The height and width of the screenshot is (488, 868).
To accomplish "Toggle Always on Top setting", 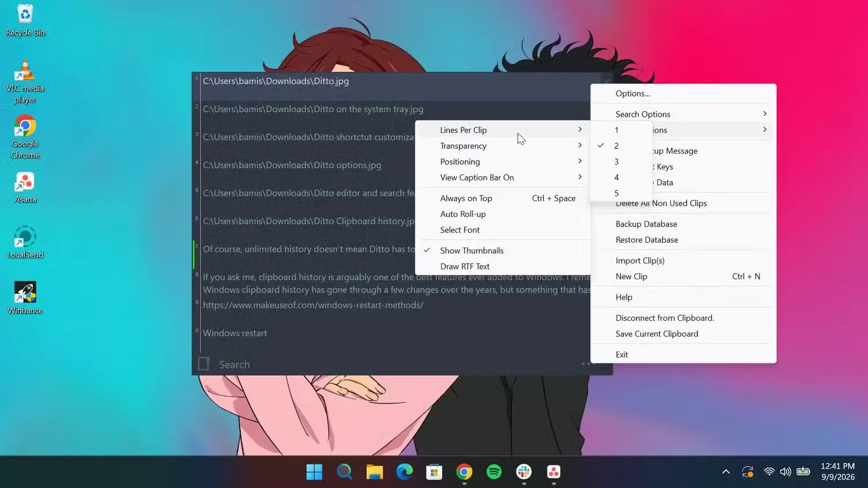I will tap(503, 198).
